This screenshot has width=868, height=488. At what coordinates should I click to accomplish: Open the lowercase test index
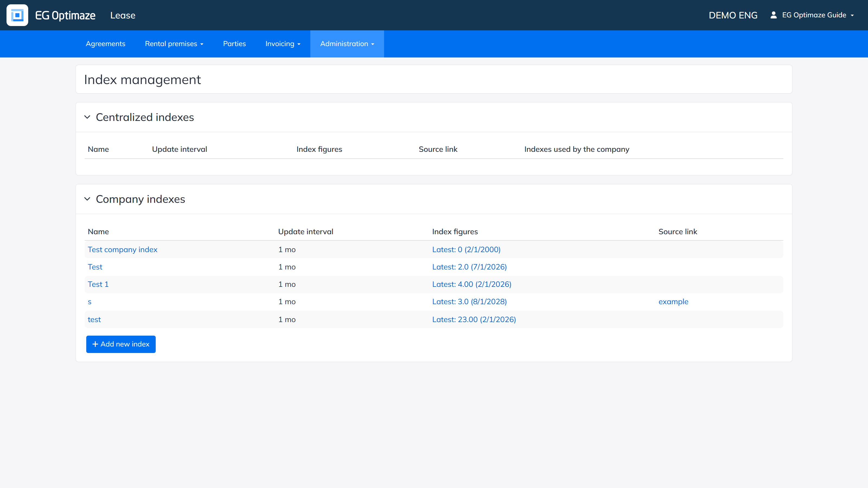click(94, 320)
